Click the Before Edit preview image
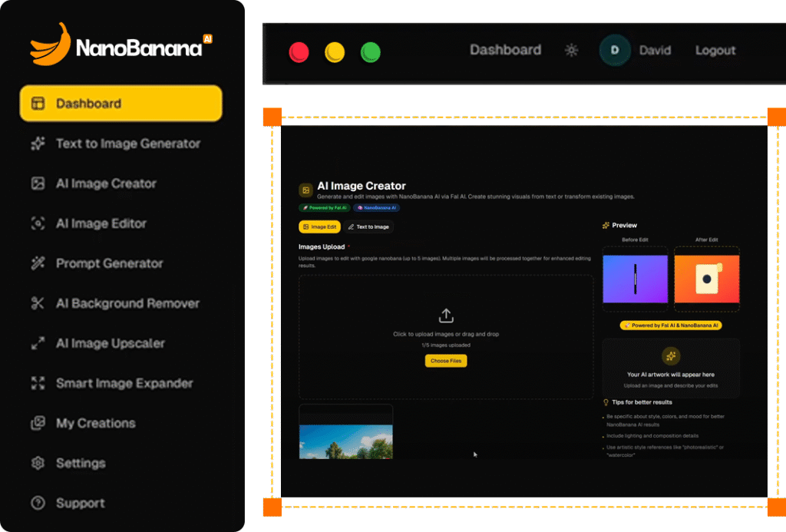 [x=636, y=279]
